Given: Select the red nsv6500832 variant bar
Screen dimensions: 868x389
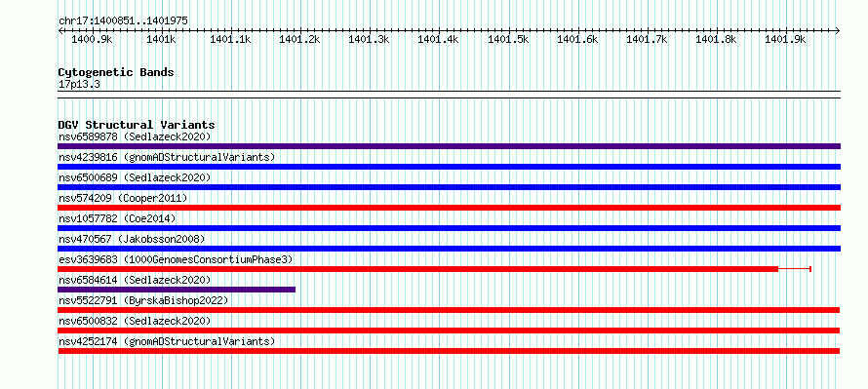Looking at the screenshot, I should (x=449, y=331).
